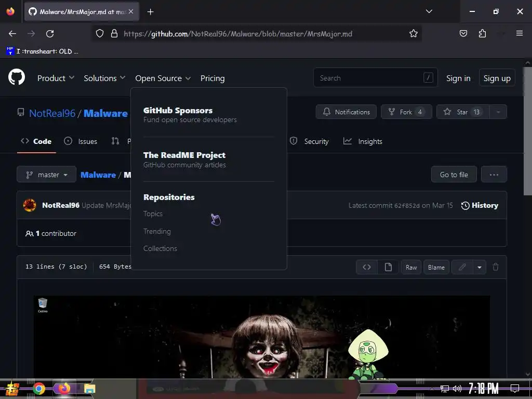
Task: Launch Chrome from the taskbar
Action: click(39, 389)
